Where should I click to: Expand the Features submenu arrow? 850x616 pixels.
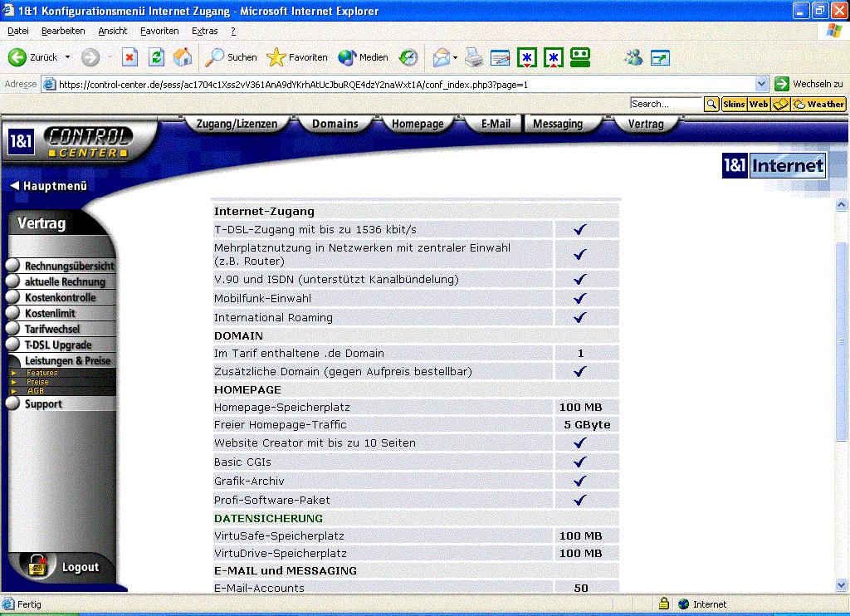[x=13, y=373]
